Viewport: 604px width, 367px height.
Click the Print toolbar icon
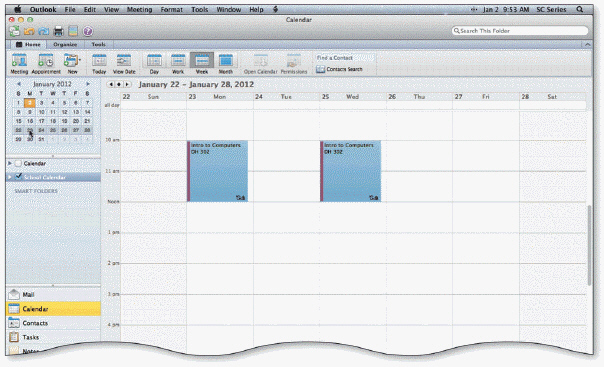[x=58, y=31]
